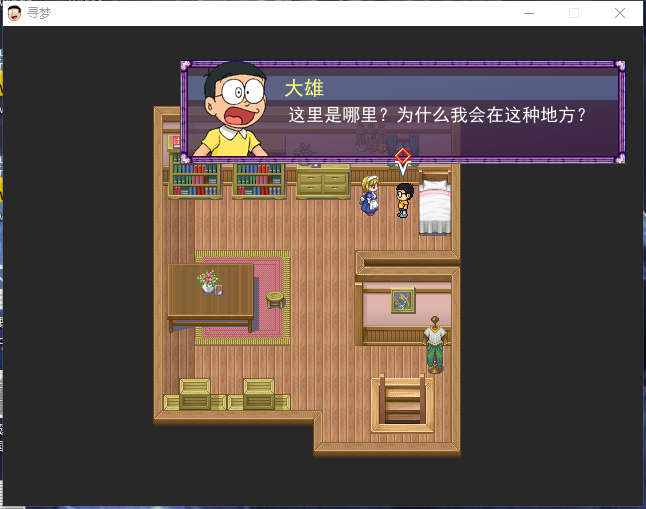Close the 寻梦 game window

(x=620, y=13)
